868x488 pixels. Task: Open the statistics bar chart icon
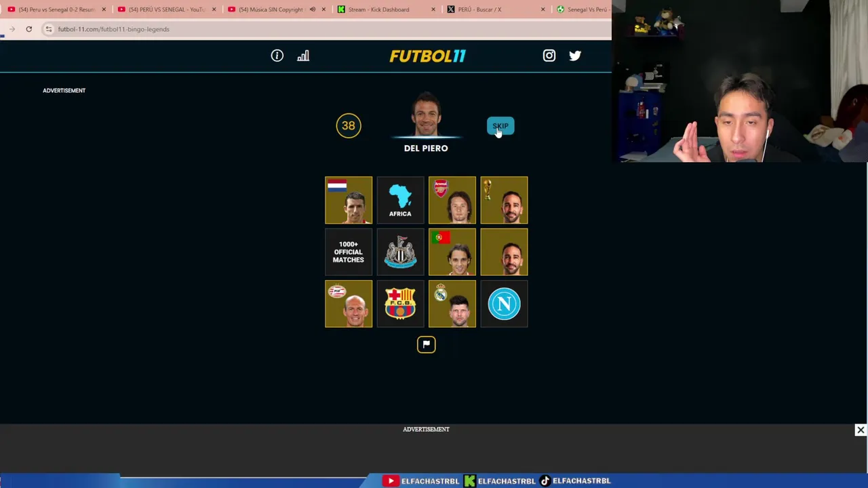(303, 56)
